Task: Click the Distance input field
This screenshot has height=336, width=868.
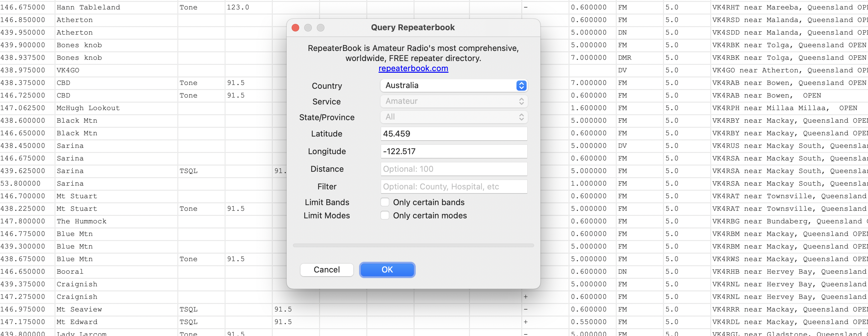Action: (x=454, y=169)
